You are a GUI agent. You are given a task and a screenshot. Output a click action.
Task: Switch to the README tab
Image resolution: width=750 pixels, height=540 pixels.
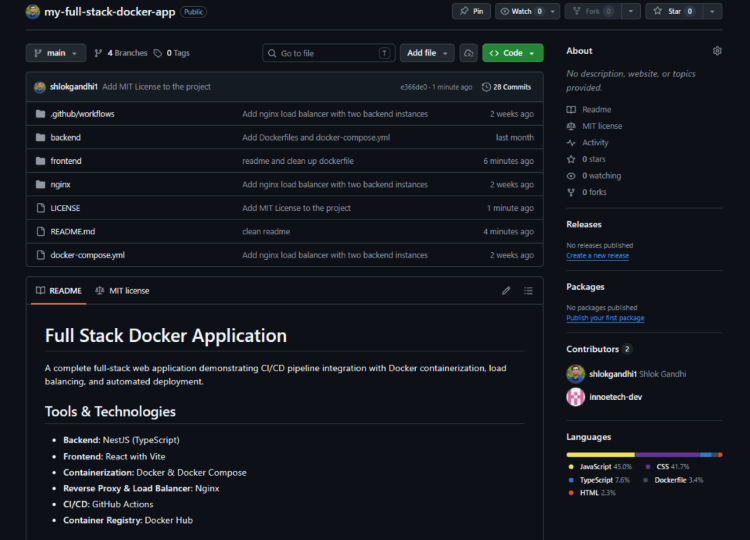coord(59,291)
